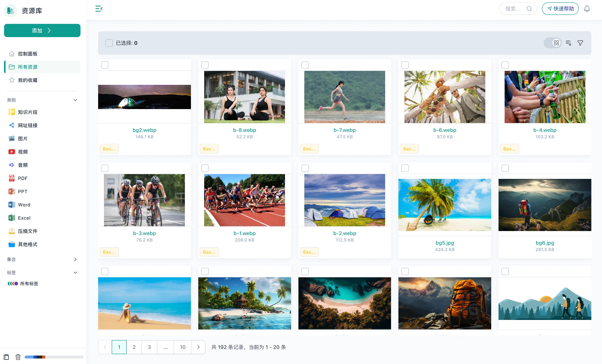Check the select-all checkbox

109,43
